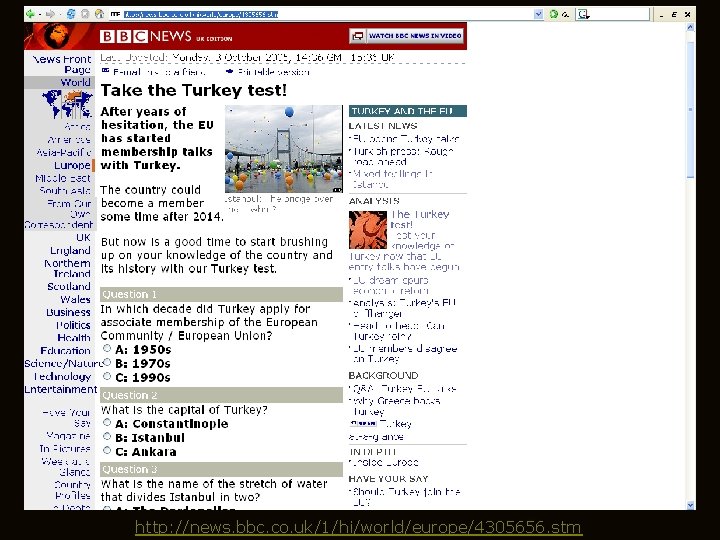Click the E-mail this to a friend icon
Screen dimensions: 720x540
(x=105, y=71)
